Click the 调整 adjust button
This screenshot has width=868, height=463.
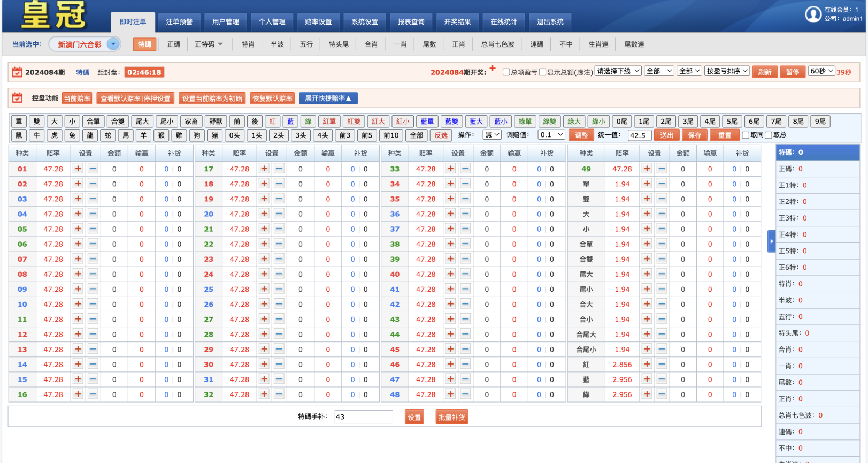pos(581,135)
